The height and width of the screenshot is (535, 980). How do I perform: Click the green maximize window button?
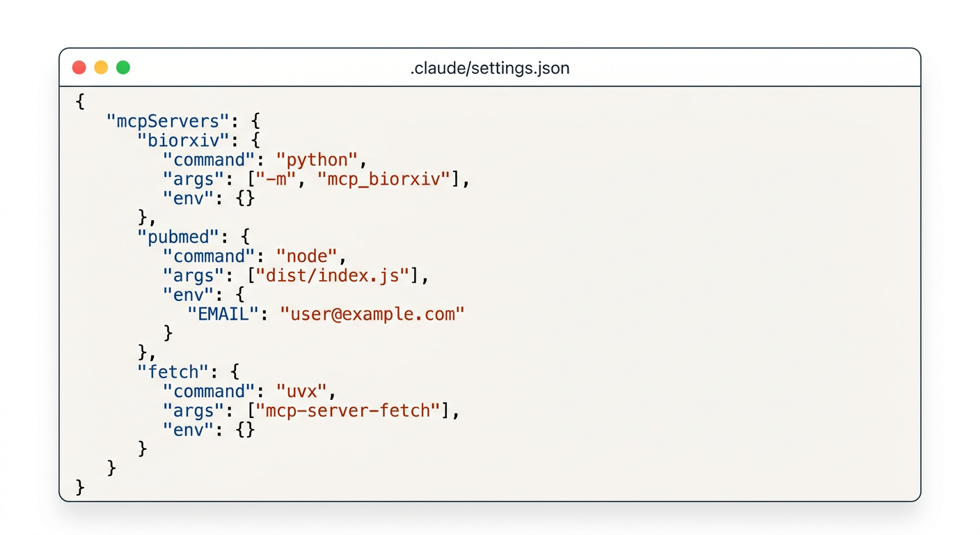pos(123,68)
